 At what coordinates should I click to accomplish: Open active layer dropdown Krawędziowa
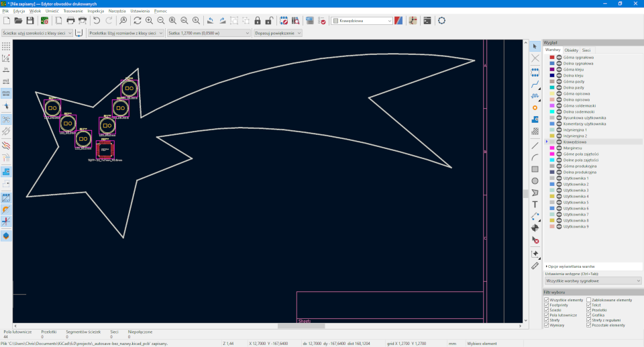point(362,21)
